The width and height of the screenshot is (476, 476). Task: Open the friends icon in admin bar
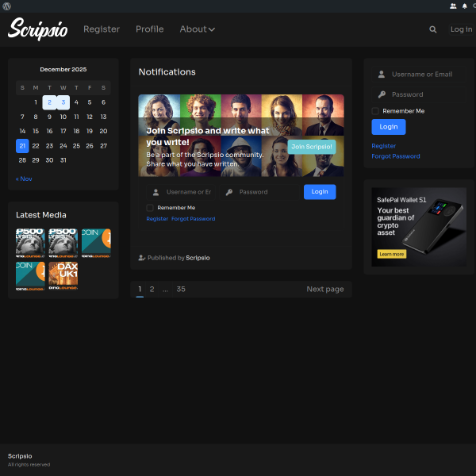coord(453,6)
